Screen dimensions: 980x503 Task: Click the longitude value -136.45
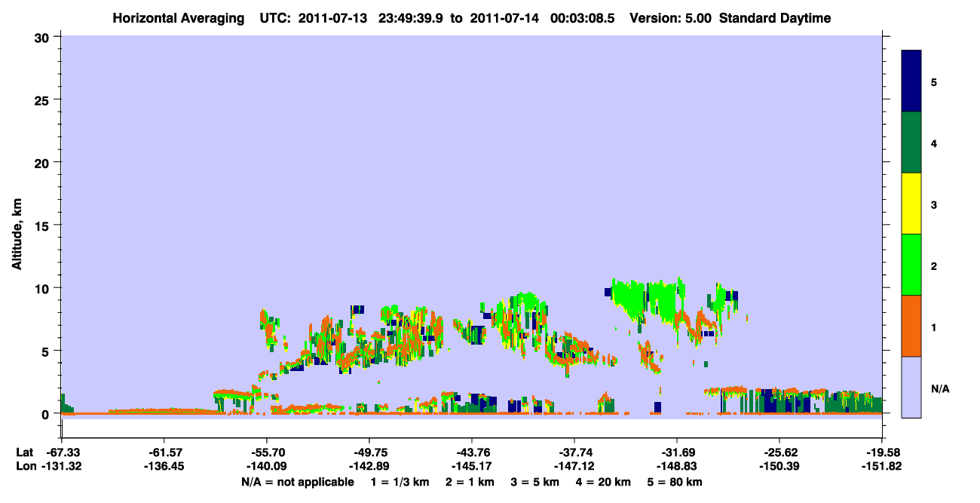(x=164, y=466)
